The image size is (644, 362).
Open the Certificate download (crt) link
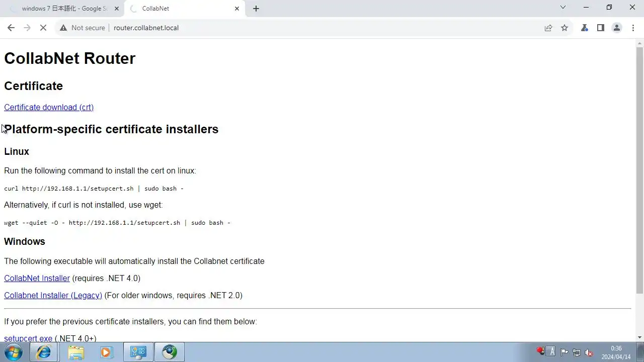pyautogui.click(x=49, y=107)
